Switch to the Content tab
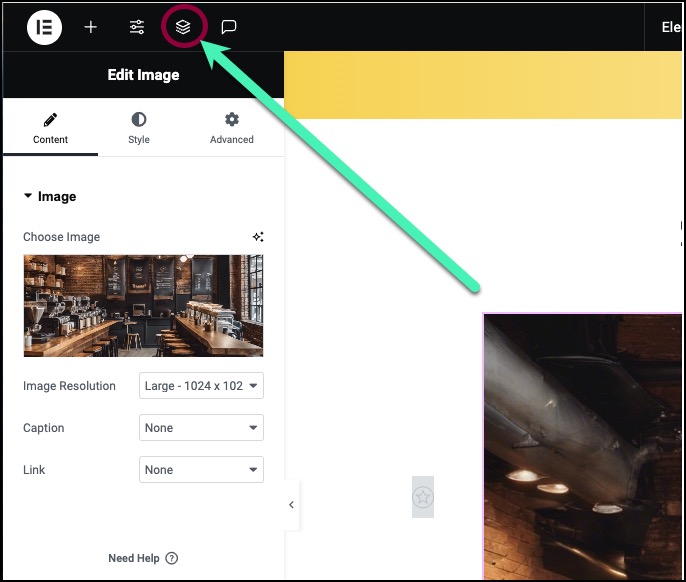This screenshot has width=686, height=582. coord(50,129)
